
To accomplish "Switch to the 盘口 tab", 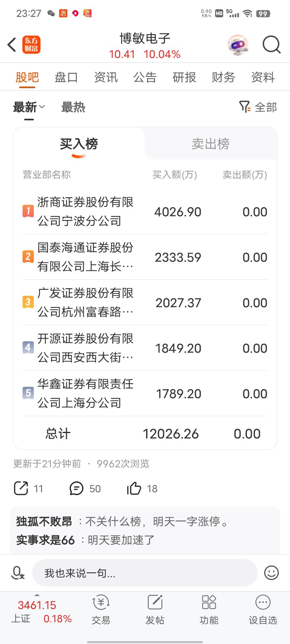I will pos(66,77).
